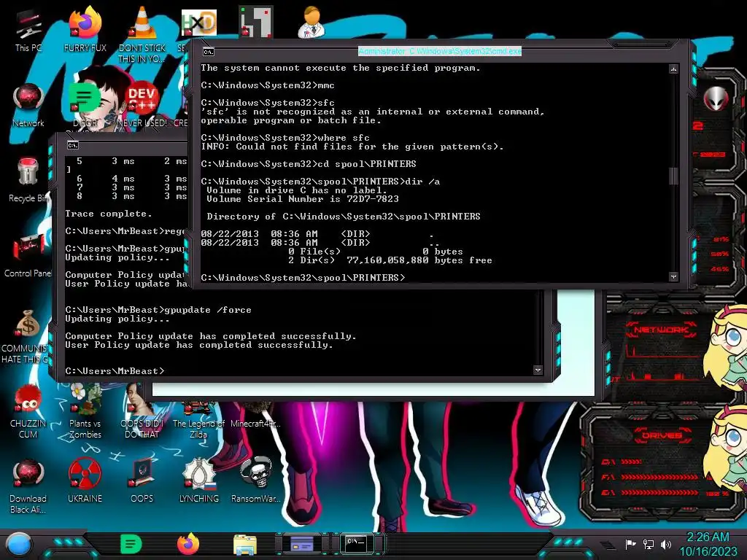Launch the FURRY FUX Firefox shortcut
This screenshot has height=560, width=747.
pos(85,30)
